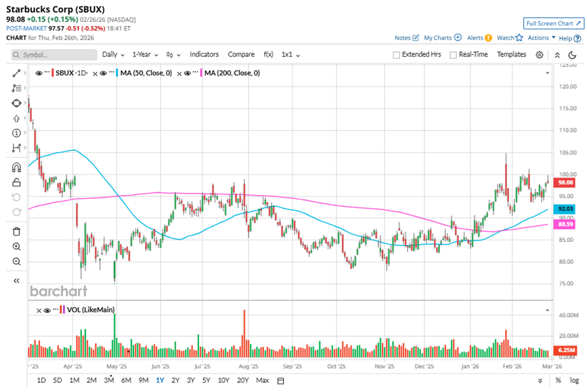This screenshot has height=392, width=587.
Task: Toggle percent scale mode
Action: [558, 380]
